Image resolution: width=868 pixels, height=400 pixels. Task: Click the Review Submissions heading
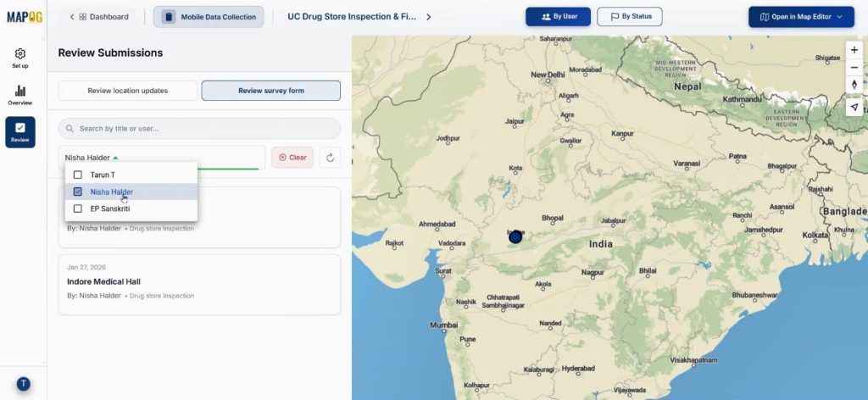click(110, 53)
